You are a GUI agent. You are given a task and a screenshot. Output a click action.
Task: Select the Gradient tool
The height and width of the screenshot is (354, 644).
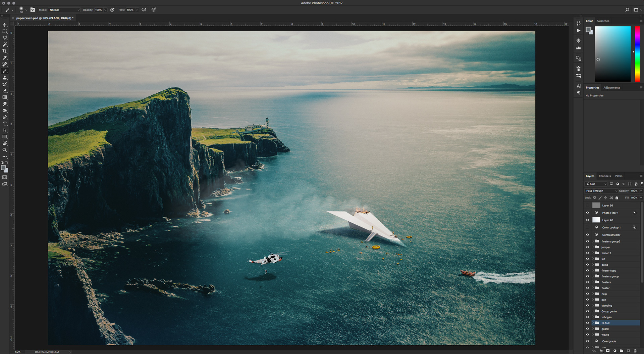pos(5,97)
